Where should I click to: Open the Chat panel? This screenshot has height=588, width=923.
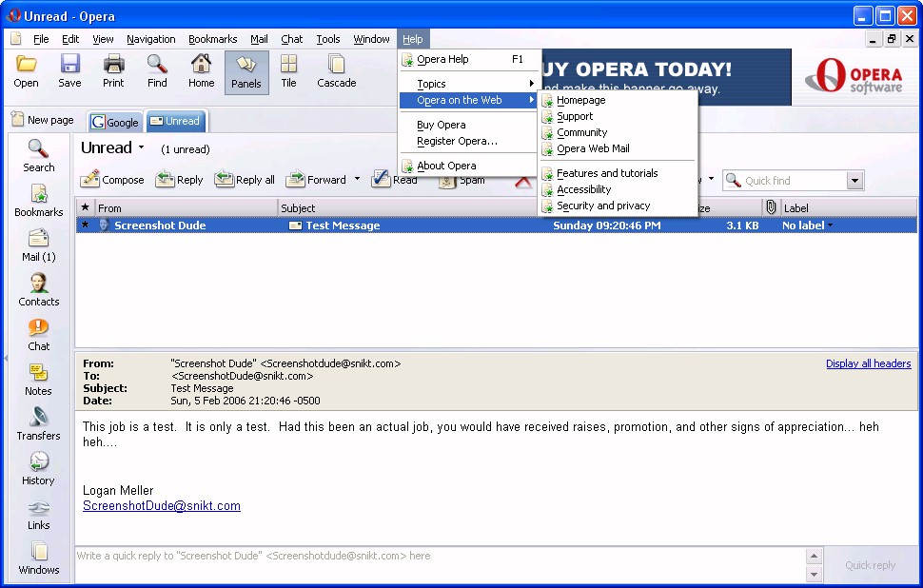point(39,334)
